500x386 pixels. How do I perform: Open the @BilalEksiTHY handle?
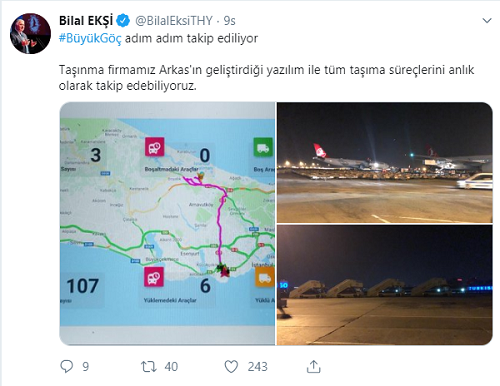(x=174, y=21)
